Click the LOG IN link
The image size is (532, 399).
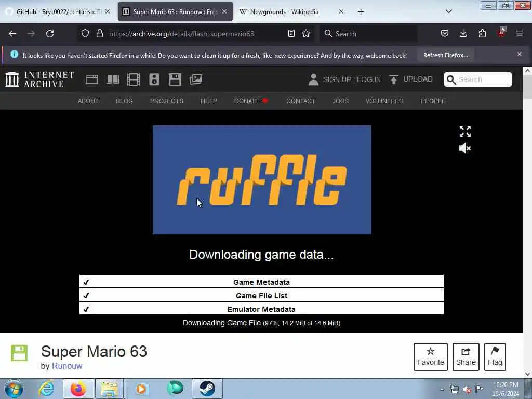click(369, 79)
